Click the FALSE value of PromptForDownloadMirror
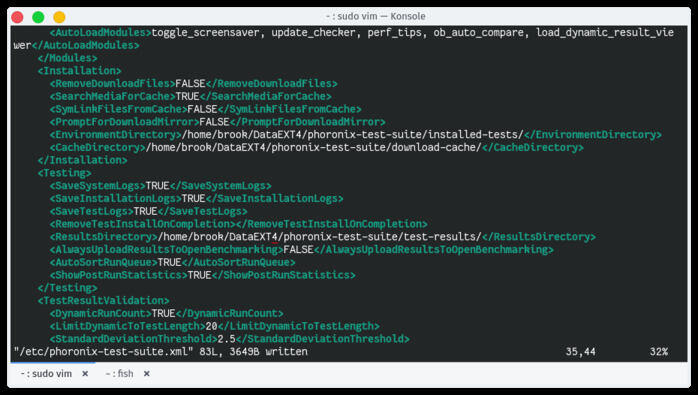 tap(214, 122)
